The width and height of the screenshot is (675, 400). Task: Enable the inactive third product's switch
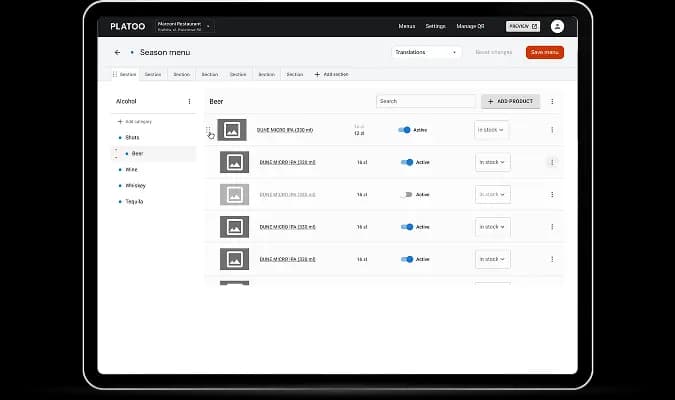406,194
